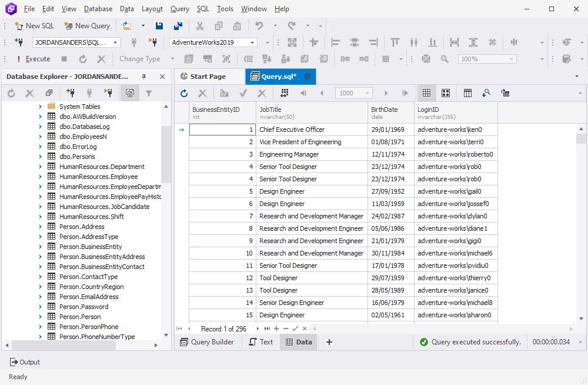
Task: Open the File menu
Action: [29, 9]
